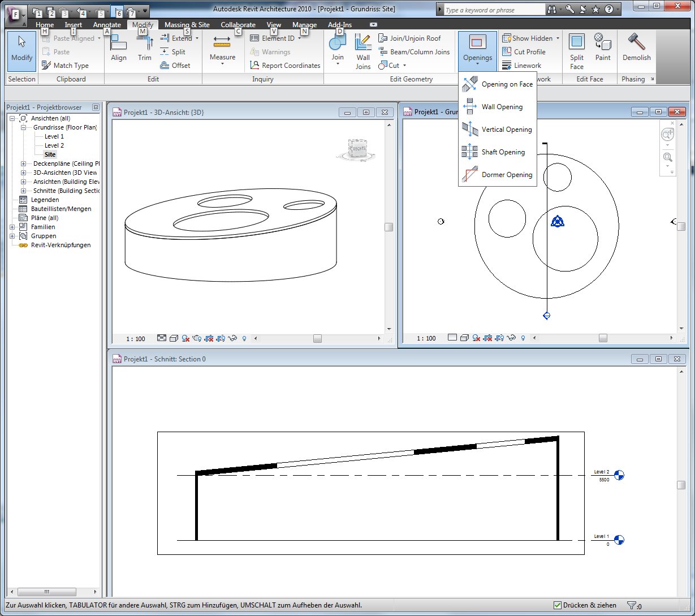The image size is (695, 616).
Task: Click the Split Face tool
Action: click(577, 51)
